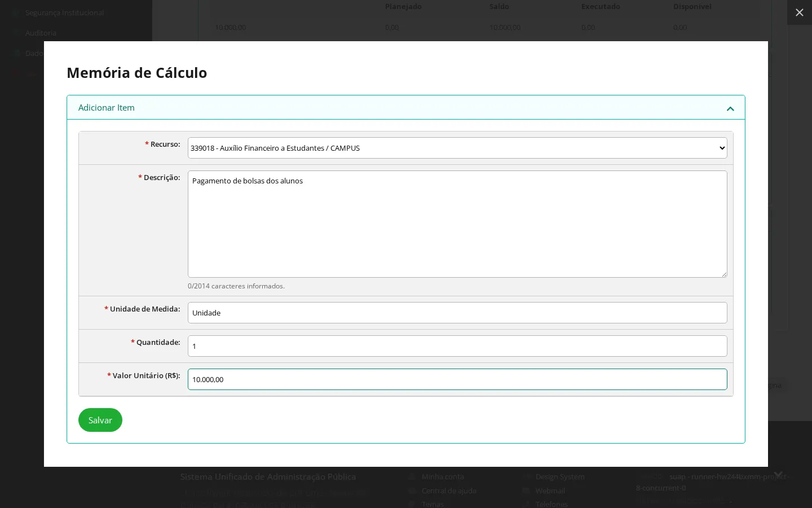Click the Auditoria sidebar icon

coord(15,33)
